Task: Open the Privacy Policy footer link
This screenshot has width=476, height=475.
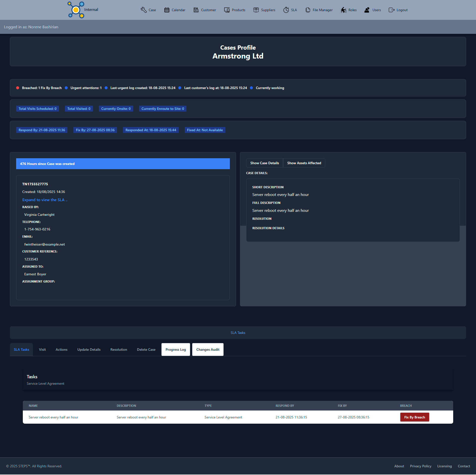Action: tap(420, 466)
